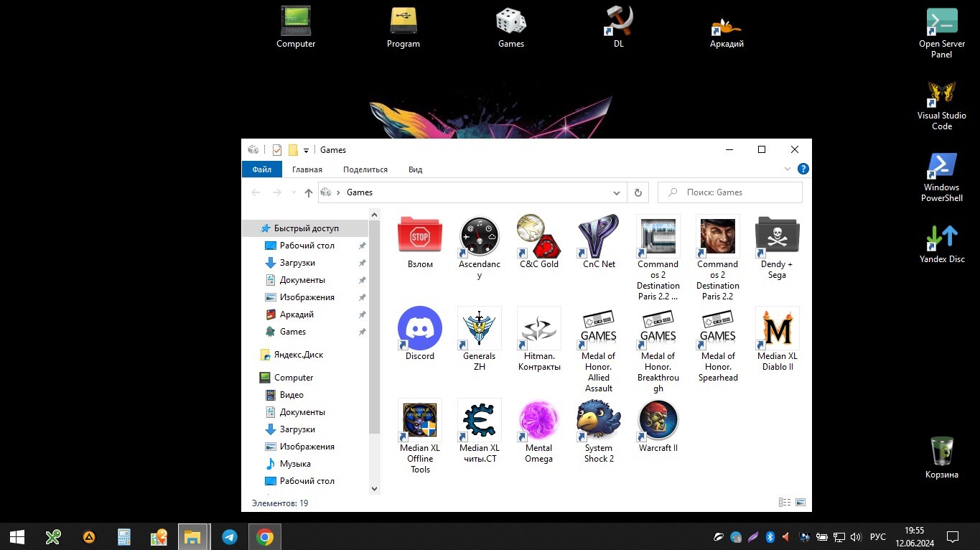
Task: Open Загрузки under Быстрый доступ
Action: (297, 263)
